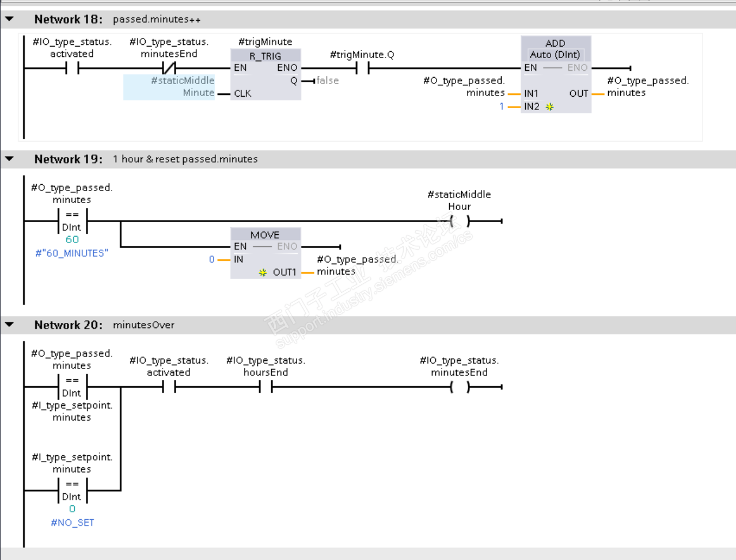
Task: Click the #trigMinute instance label
Action: [x=265, y=41]
